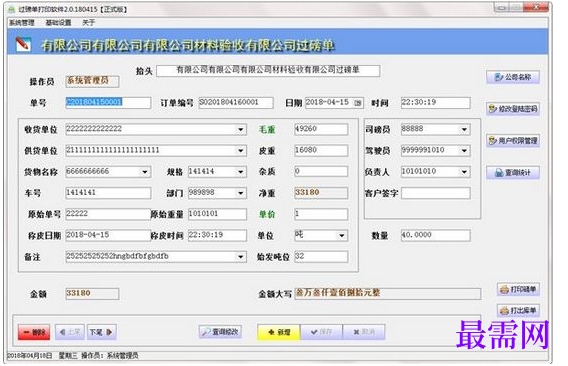Click the 公司名称 button
Image resolution: width=568 pixels, height=366 pixels.
tap(513, 77)
